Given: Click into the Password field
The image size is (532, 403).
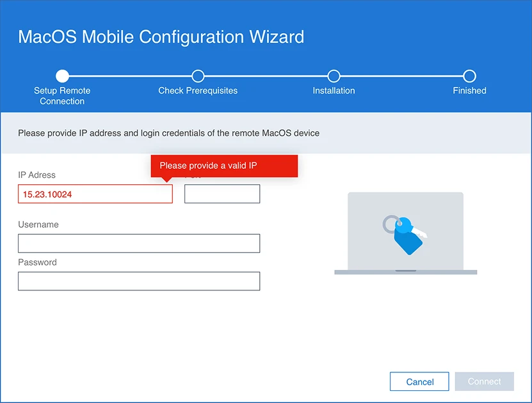Looking at the screenshot, I should pos(139,281).
